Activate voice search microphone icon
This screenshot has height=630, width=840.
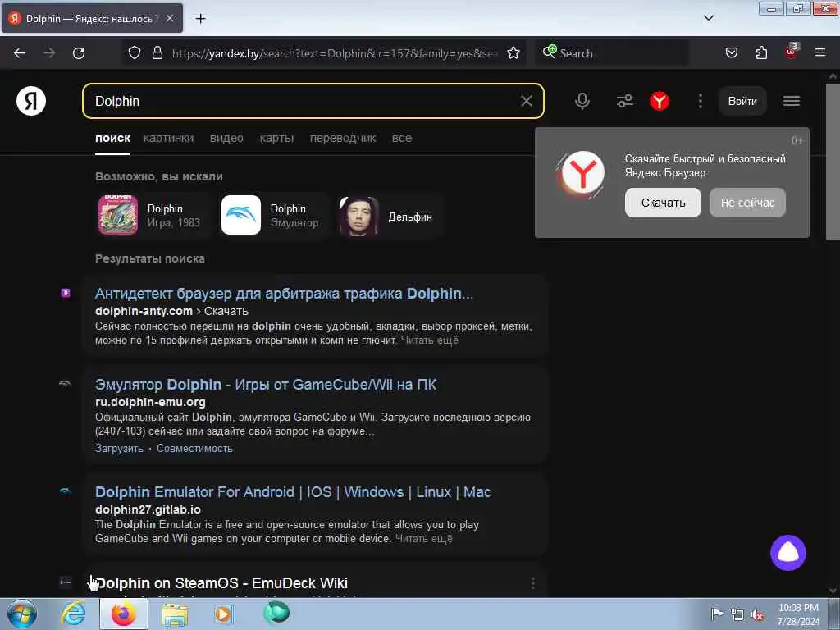pos(582,101)
